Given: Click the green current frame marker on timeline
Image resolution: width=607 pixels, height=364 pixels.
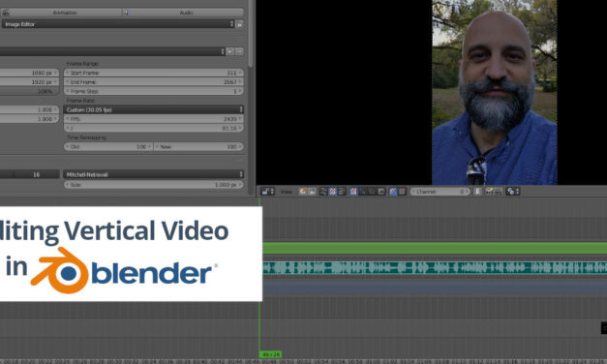Looking at the screenshot, I should tap(271, 354).
